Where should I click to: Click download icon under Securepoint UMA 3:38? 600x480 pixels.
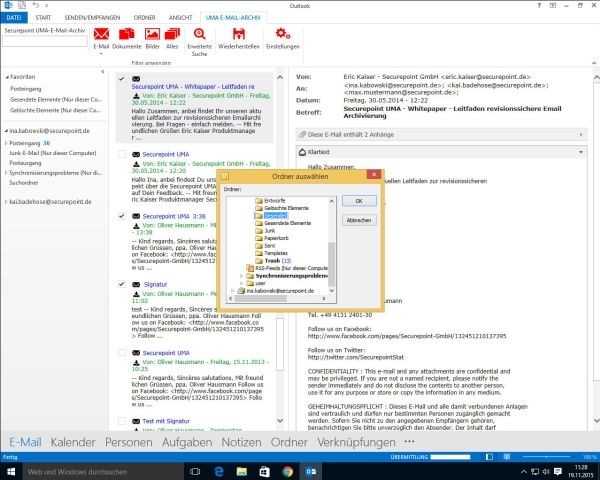pyautogui.click(x=136, y=226)
